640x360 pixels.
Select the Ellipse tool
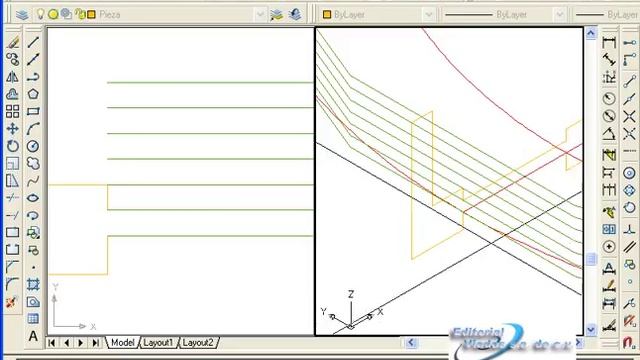33,198
